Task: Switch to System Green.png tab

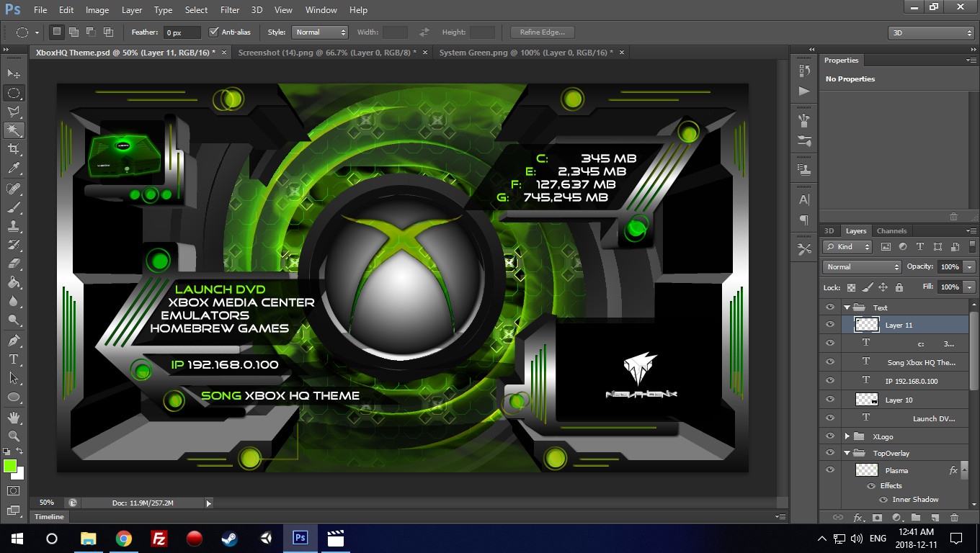Action: pos(526,53)
